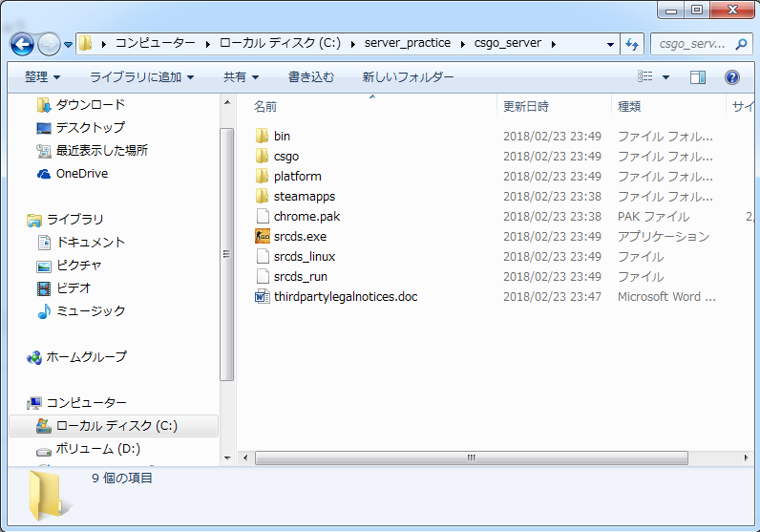This screenshot has width=760, height=532.
Task: Click the bin folder icon
Action: [263, 136]
